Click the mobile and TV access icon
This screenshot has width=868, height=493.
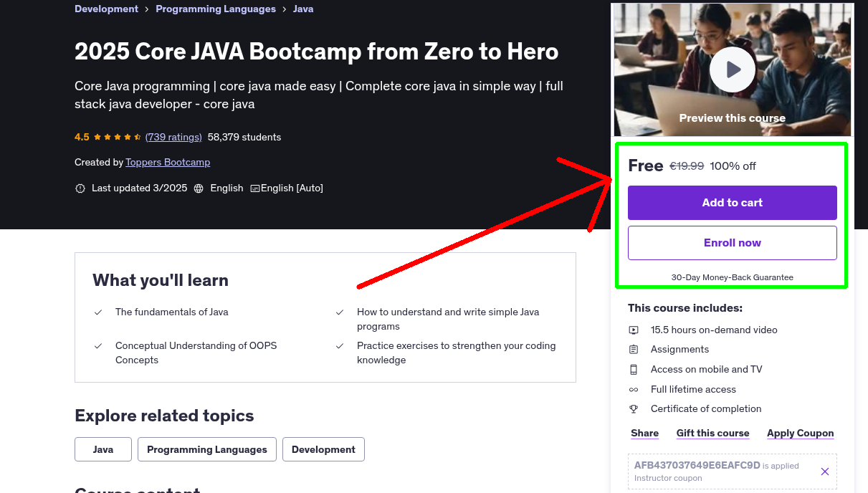[634, 369]
